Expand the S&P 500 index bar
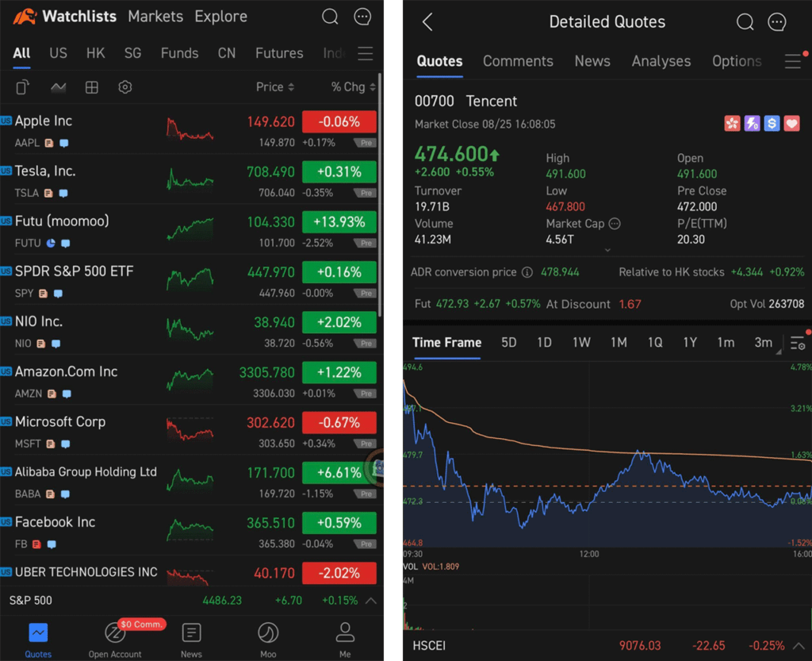This screenshot has width=812, height=661. tap(371, 601)
